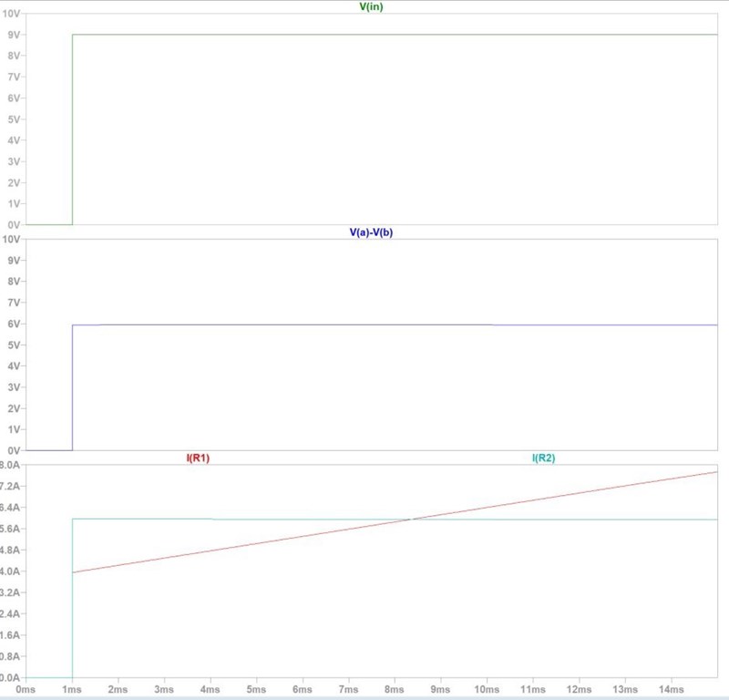Click the rising edge of the V(in) step
This screenshot has width=729, height=700.
73,128
